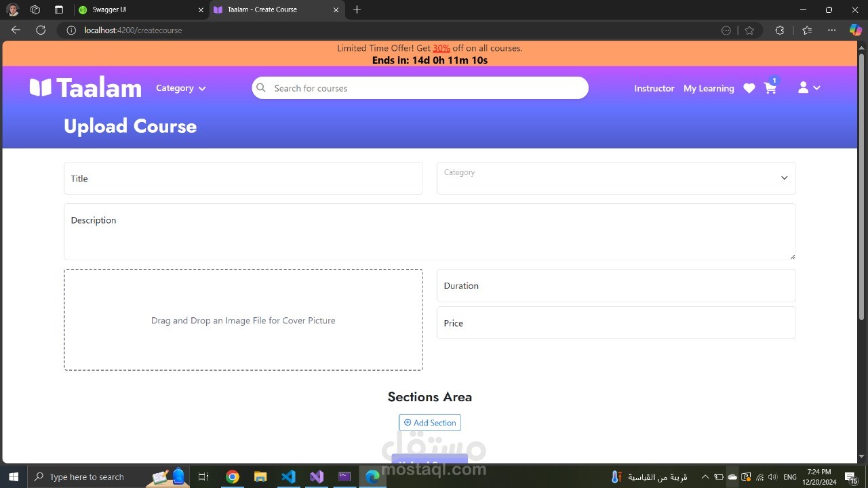Open Visual Studio from taskbar
This screenshot has width=868, height=488.
point(316,476)
